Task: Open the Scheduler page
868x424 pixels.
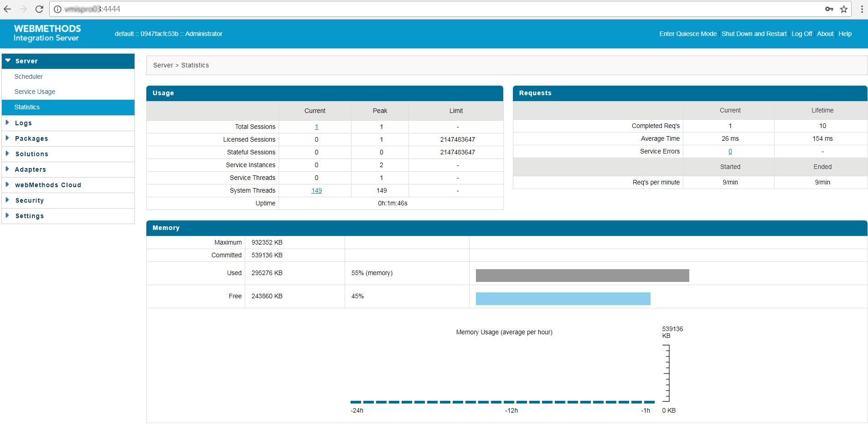Action: [28, 76]
